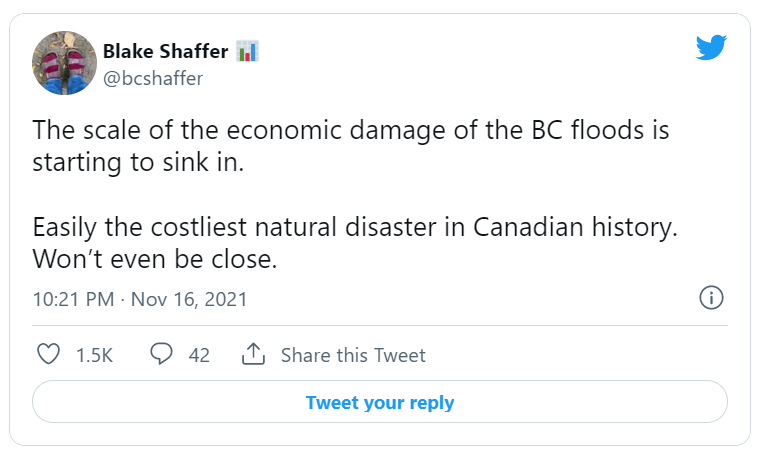The image size is (766, 467).
Task: Click the share arrow icon
Action: (x=253, y=354)
